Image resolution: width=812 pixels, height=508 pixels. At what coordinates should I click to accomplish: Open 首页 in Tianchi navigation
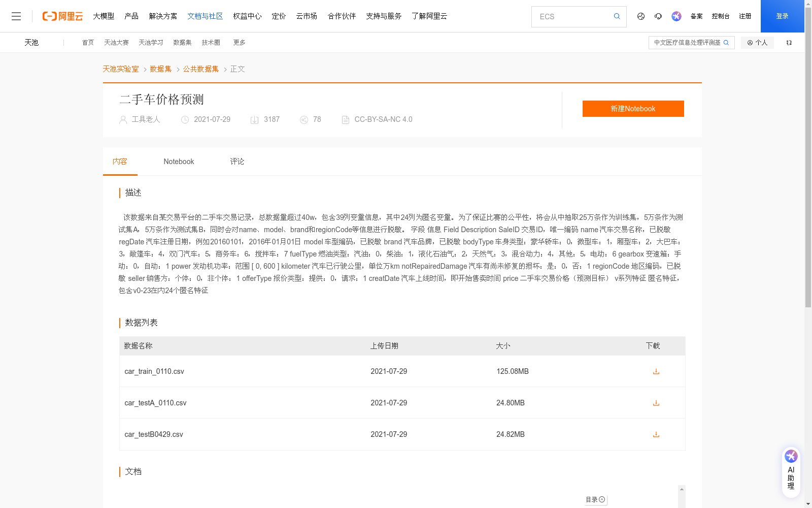click(88, 43)
